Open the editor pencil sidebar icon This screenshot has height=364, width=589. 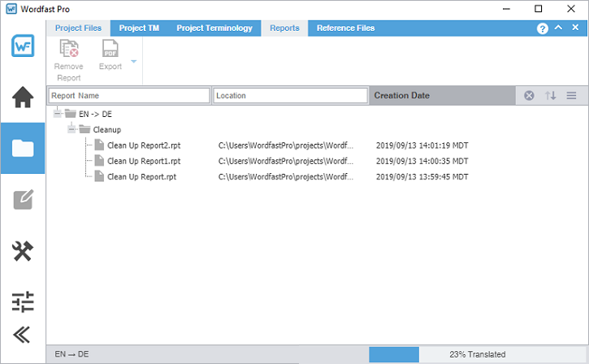click(x=23, y=200)
